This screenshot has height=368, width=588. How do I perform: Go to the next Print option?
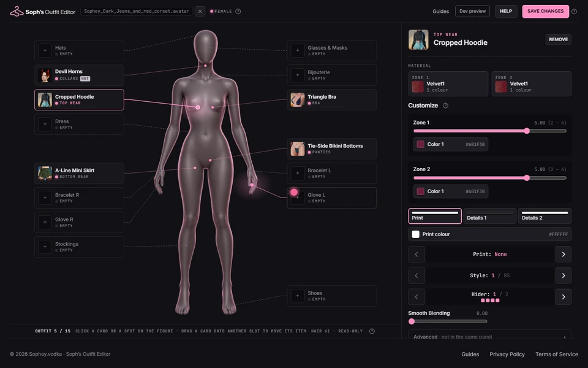point(563,254)
